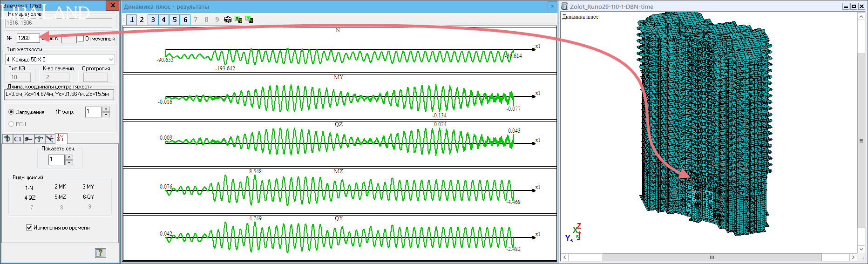Open the hinge/bar end tab icon

(28, 139)
